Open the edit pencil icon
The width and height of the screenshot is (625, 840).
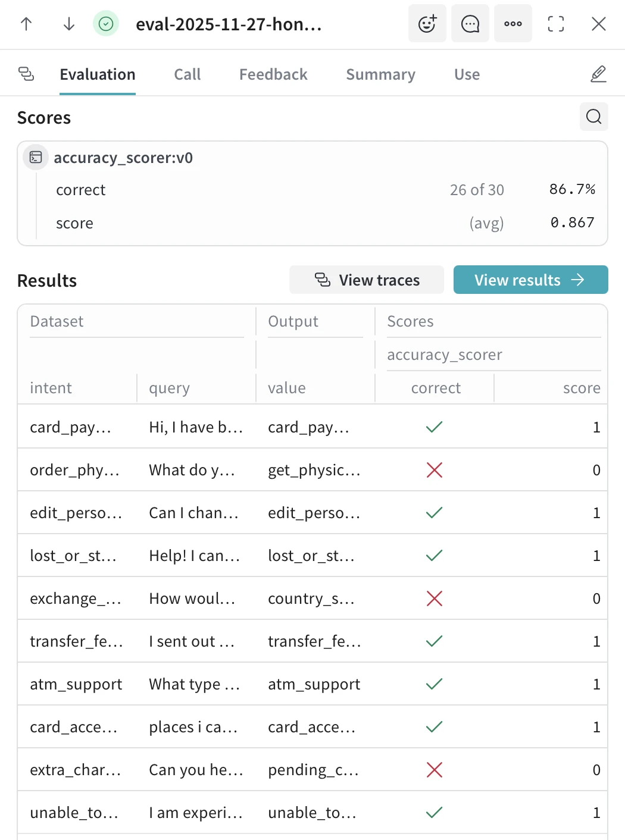598,74
